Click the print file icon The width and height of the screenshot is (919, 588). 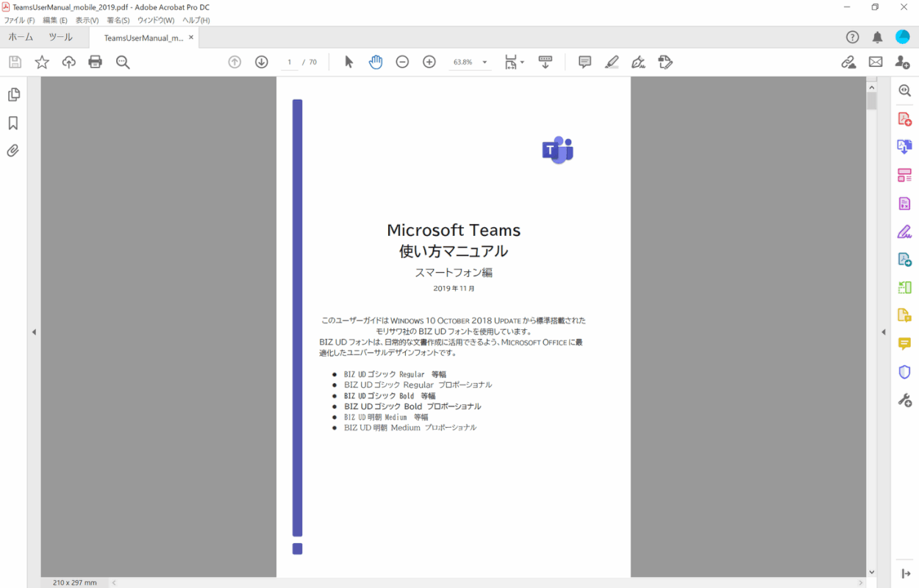(95, 62)
